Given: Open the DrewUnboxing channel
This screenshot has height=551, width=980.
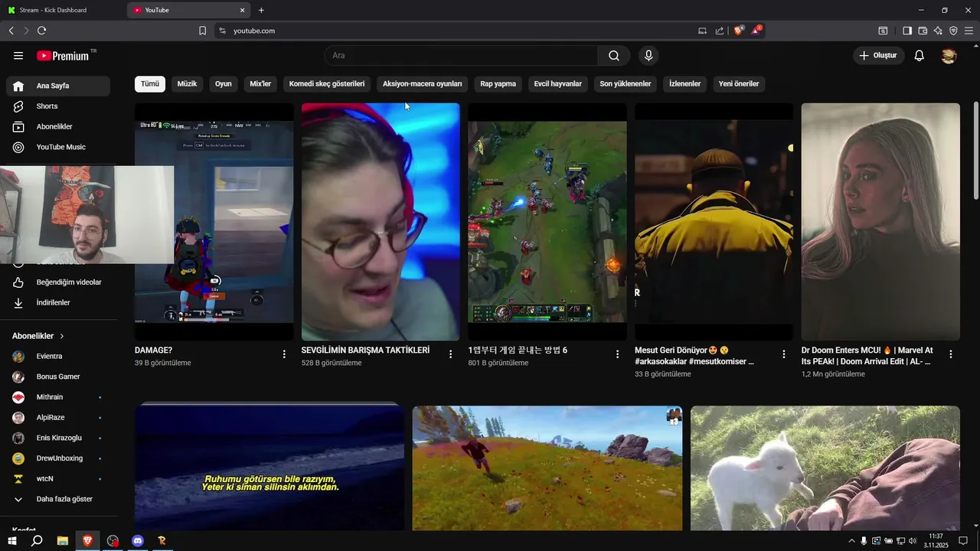Looking at the screenshot, I should point(58,458).
